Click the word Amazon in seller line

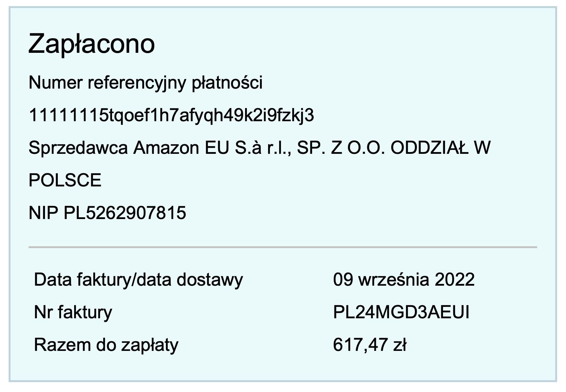pos(166,148)
